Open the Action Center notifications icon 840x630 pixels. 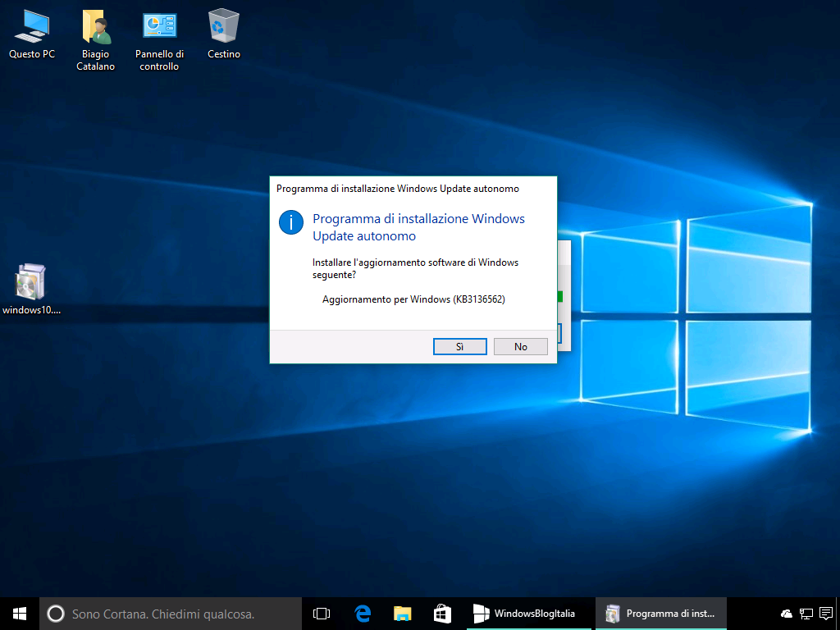click(x=826, y=614)
